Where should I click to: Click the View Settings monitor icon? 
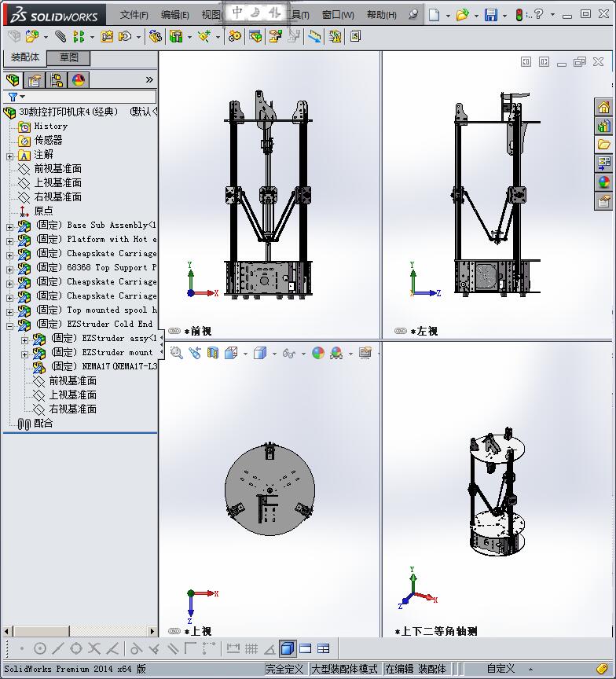point(365,353)
